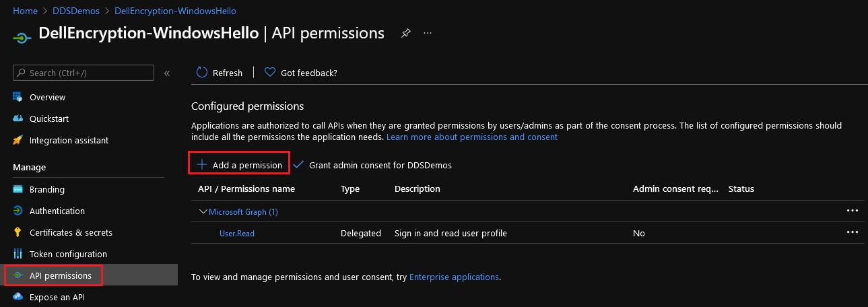Image resolution: width=868 pixels, height=307 pixels.
Task: Go to Branding in the Manage menu
Action: (46, 189)
